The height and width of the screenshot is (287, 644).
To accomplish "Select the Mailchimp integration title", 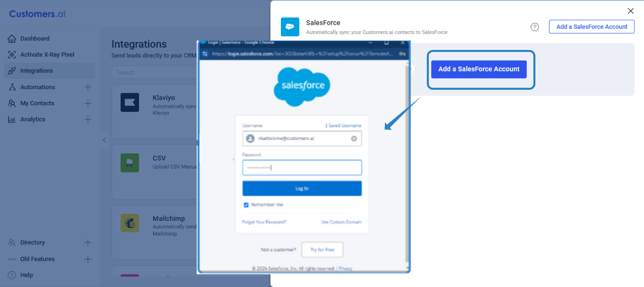I will (x=169, y=219).
